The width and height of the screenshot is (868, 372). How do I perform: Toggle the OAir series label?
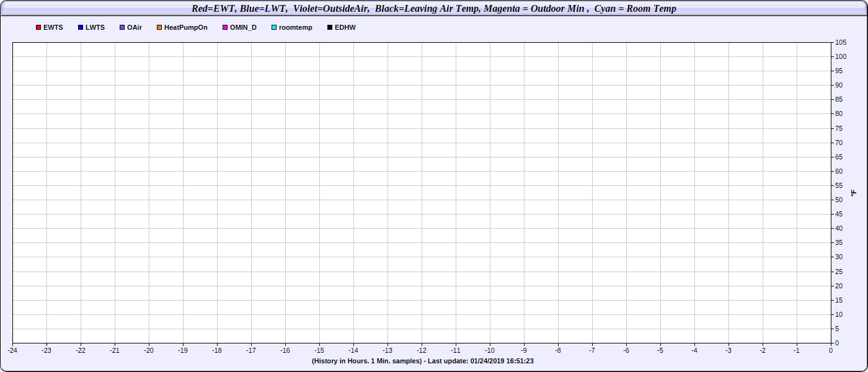click(x=135, y=28)
